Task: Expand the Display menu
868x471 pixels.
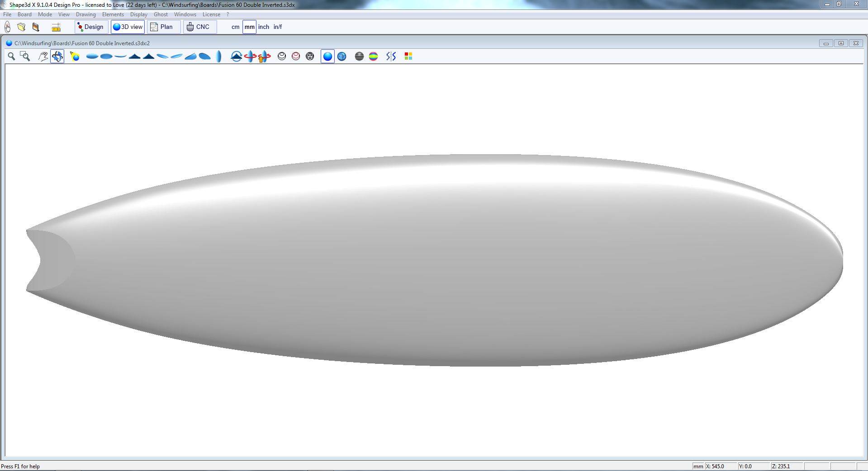Action: tap(138, 14)
